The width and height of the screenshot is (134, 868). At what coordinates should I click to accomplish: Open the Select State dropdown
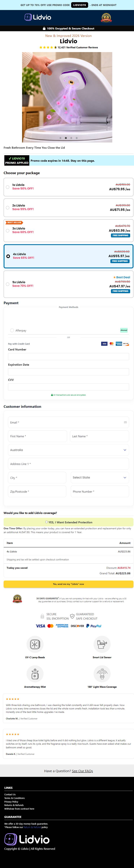coord(100,477)
